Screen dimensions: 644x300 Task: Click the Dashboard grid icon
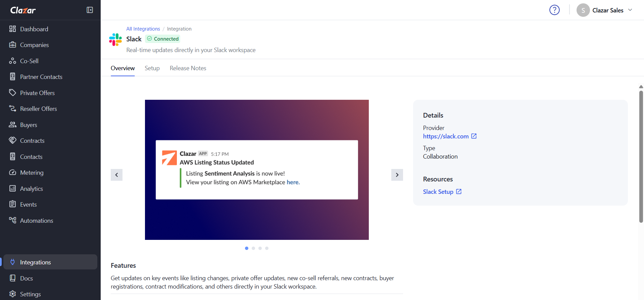pos(12,29)
